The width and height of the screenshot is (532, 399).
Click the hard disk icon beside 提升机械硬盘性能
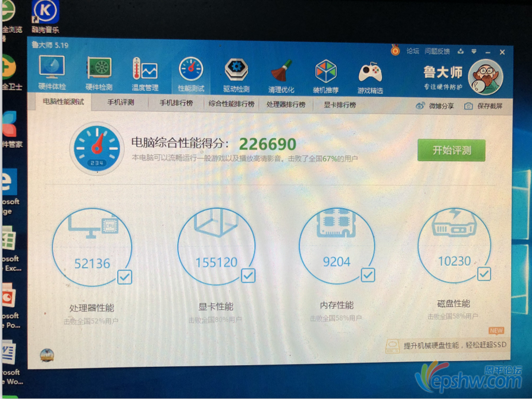tap(393, 345)
